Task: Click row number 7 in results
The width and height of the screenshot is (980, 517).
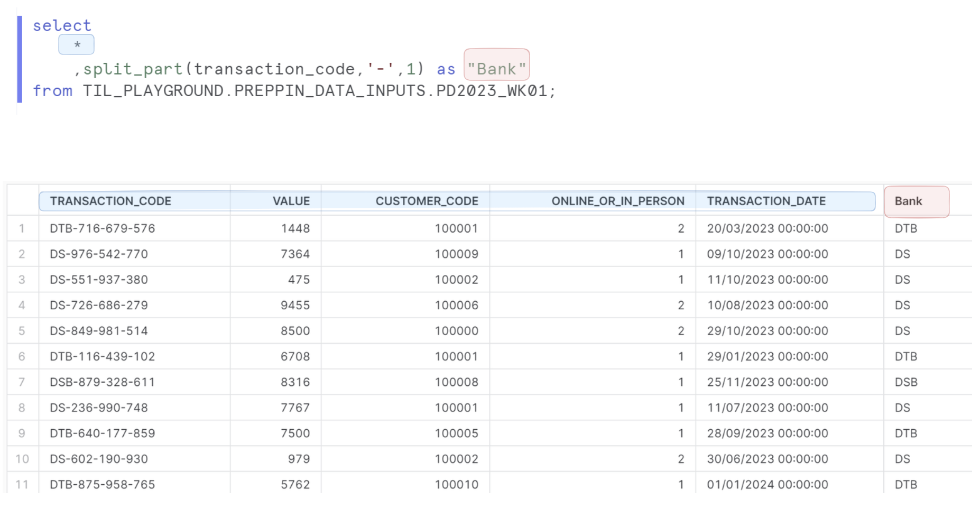Action: tap(22, 382)
